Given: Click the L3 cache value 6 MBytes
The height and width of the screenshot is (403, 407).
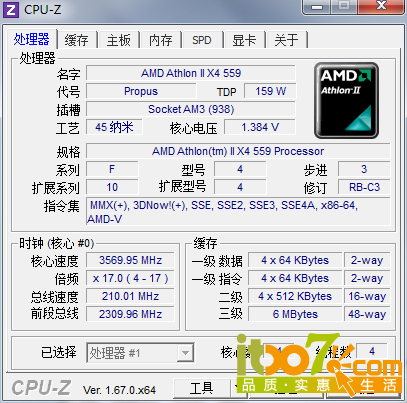Looking at the screenshot, I should pyautogui.click(x=295, y=314).
